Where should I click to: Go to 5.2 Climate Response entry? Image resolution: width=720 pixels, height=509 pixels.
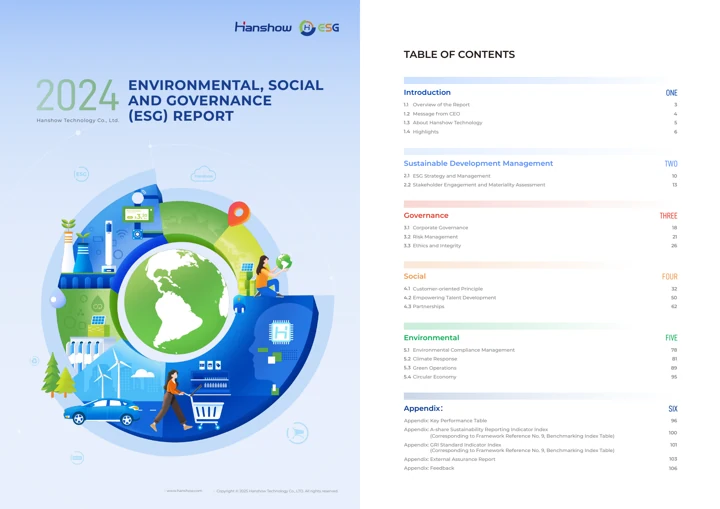coord(430,359)
